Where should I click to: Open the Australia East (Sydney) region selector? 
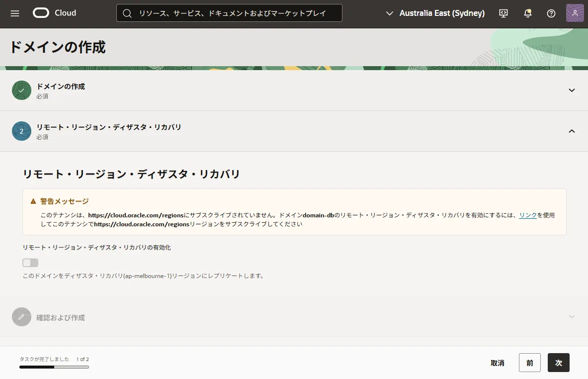tap(435, 13)
